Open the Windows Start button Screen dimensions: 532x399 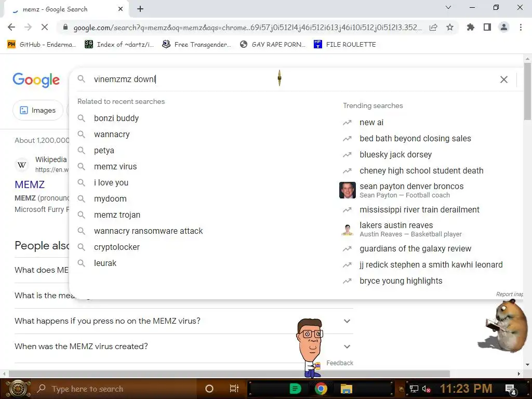[18, 389]
